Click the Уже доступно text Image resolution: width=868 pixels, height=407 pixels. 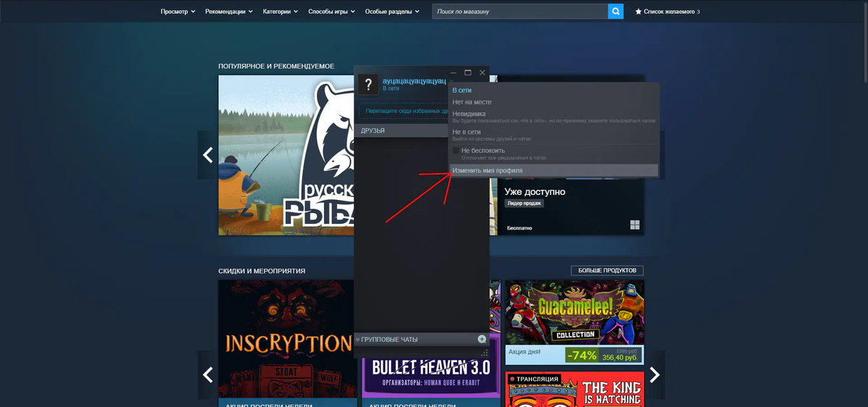(536, 192)
